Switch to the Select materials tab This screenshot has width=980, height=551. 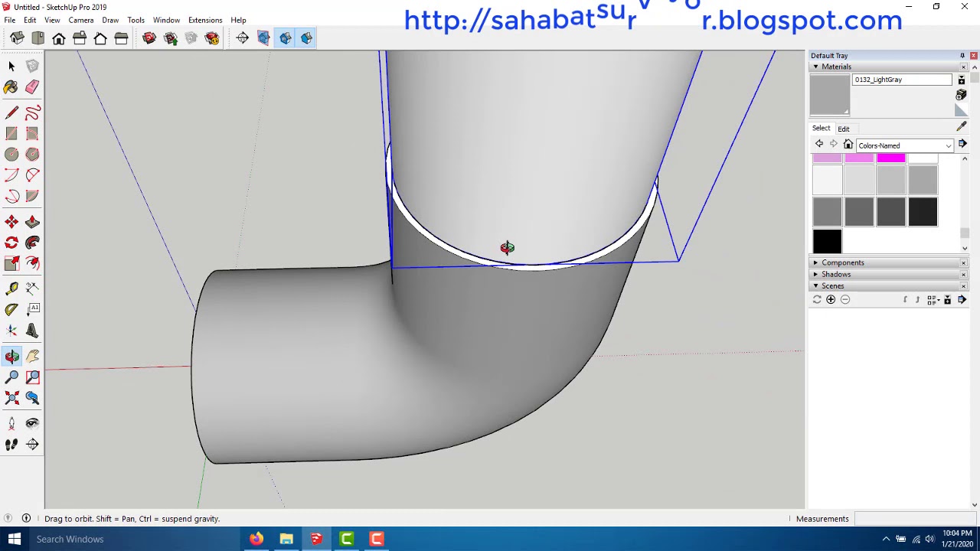coord(822,128)
